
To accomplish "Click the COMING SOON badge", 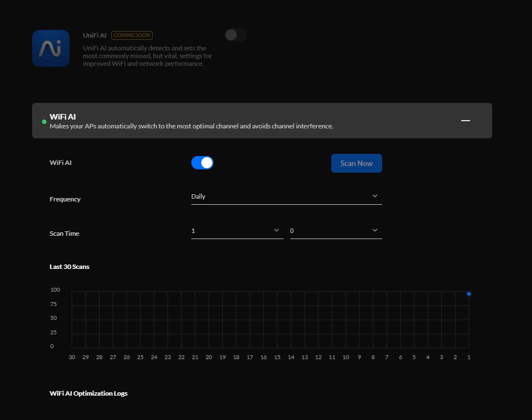I will pos(132,35).
